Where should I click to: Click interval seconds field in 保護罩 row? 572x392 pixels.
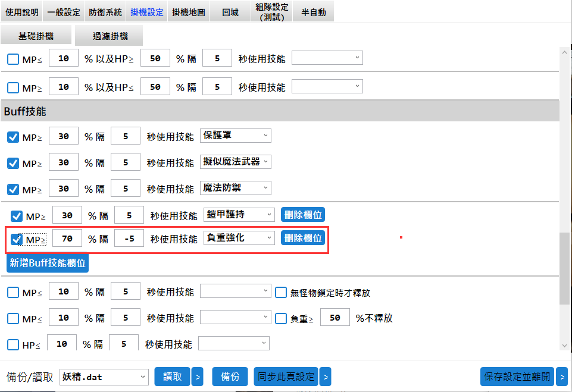click(x=126, y=136)
